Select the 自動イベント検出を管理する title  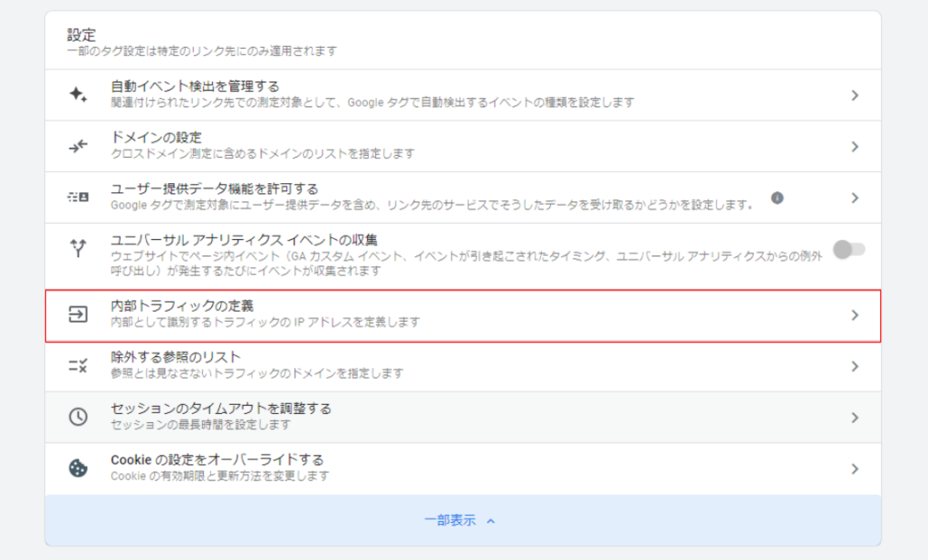(196, 86)
